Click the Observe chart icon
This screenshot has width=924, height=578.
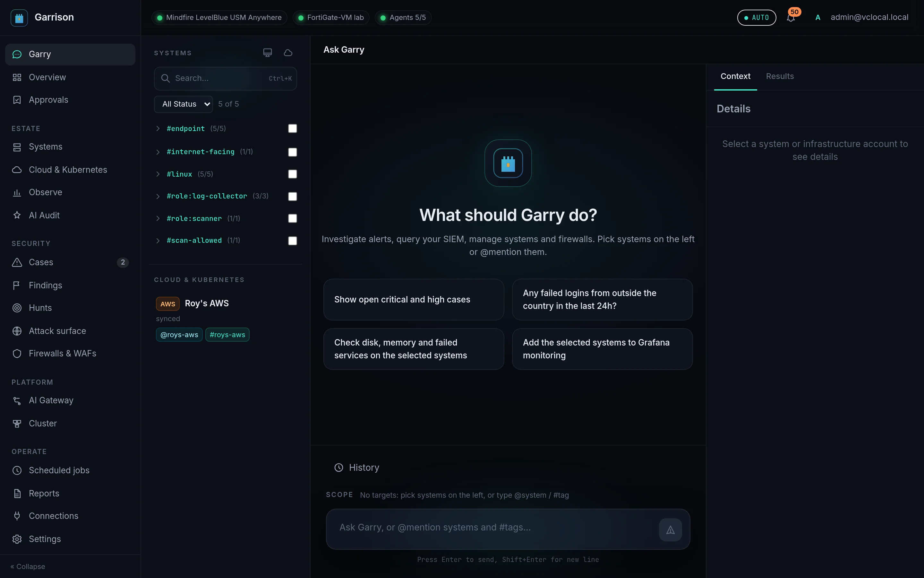17,192
